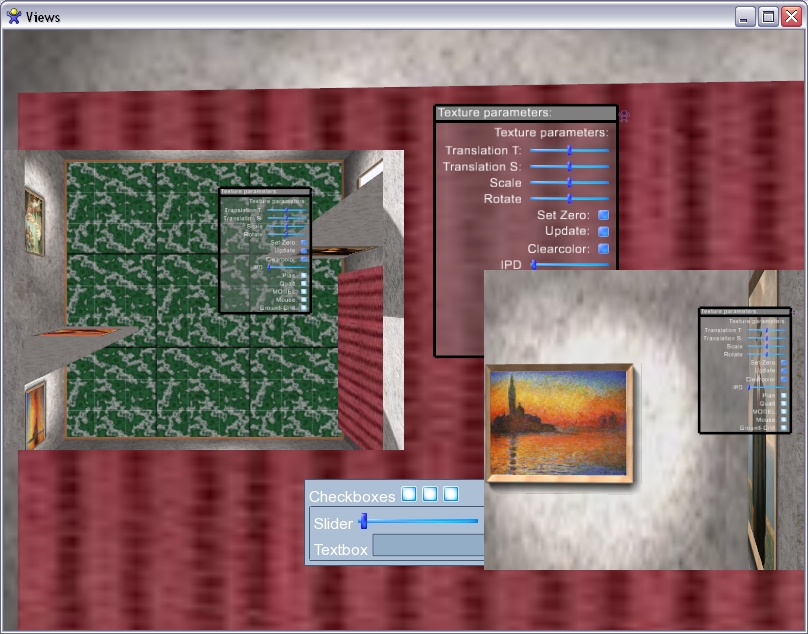808x634 pixels.
Task: Enable Update checkbox in large texture panel
Action: click(x=603, y=231)
